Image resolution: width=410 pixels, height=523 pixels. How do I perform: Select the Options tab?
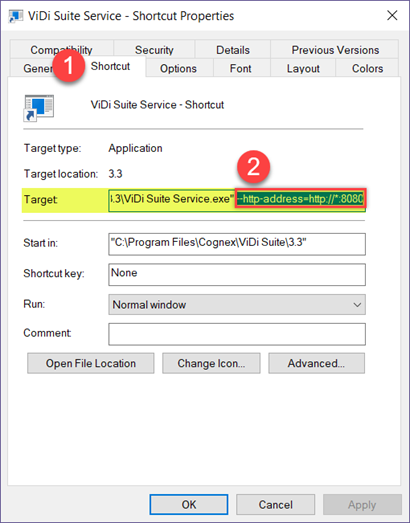pos(178,68)
